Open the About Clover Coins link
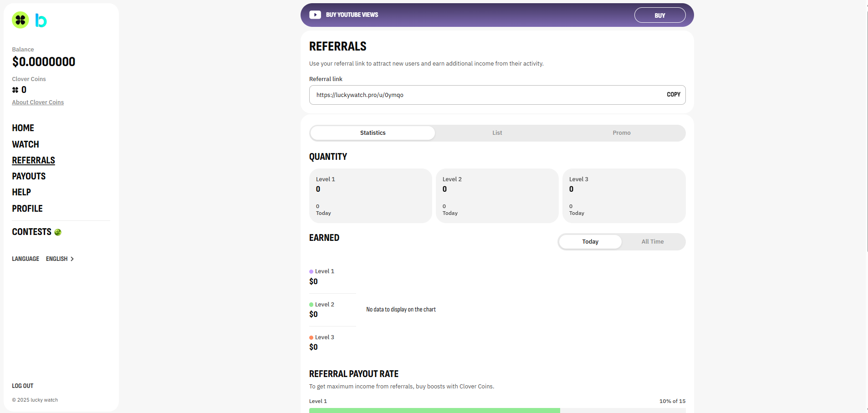 [38, 102]
